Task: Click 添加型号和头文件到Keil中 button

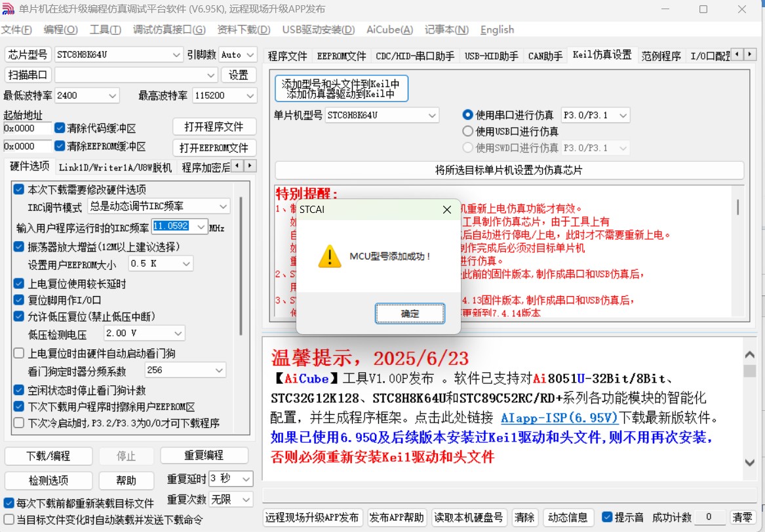Action: click(341, 88)
